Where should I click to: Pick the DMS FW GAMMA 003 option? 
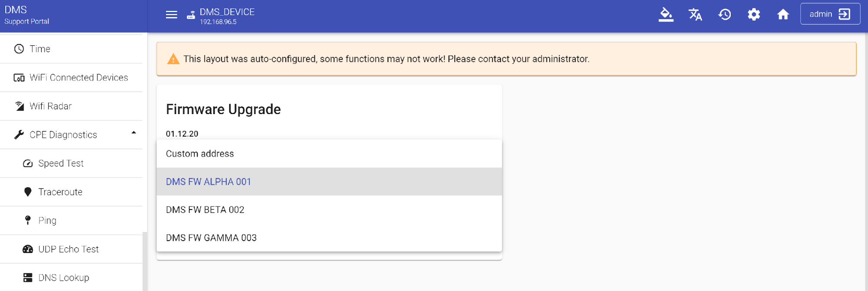pyautogui.click(x=211, y=238)
